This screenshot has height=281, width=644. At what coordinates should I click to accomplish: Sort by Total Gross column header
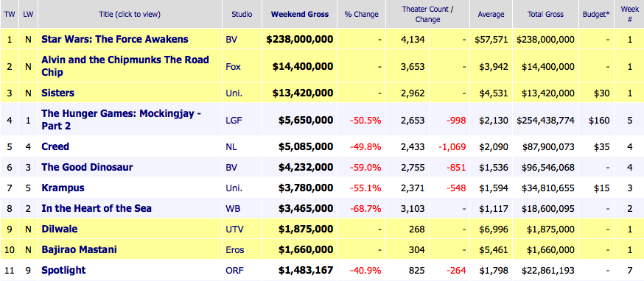pos(545,15)
